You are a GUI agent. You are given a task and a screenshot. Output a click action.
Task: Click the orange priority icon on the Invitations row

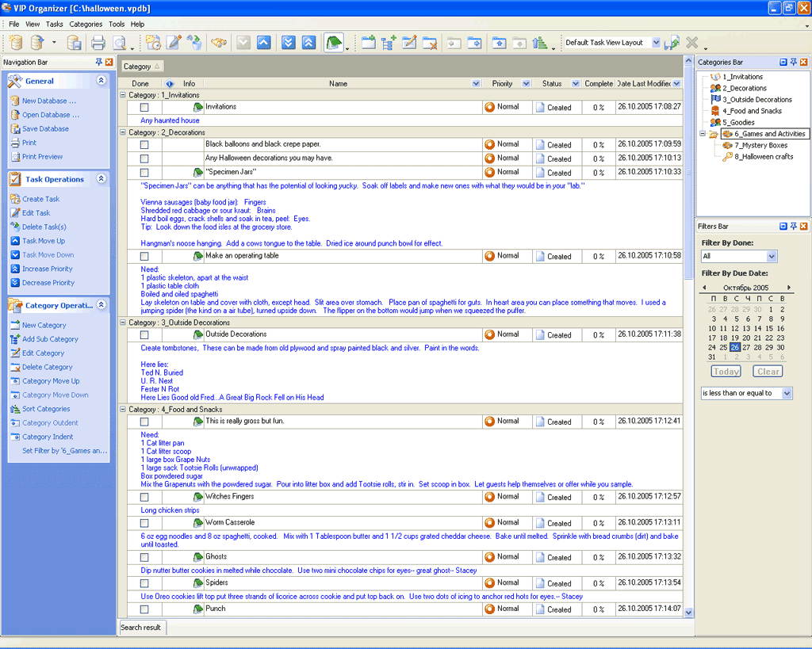click(489, 107)
